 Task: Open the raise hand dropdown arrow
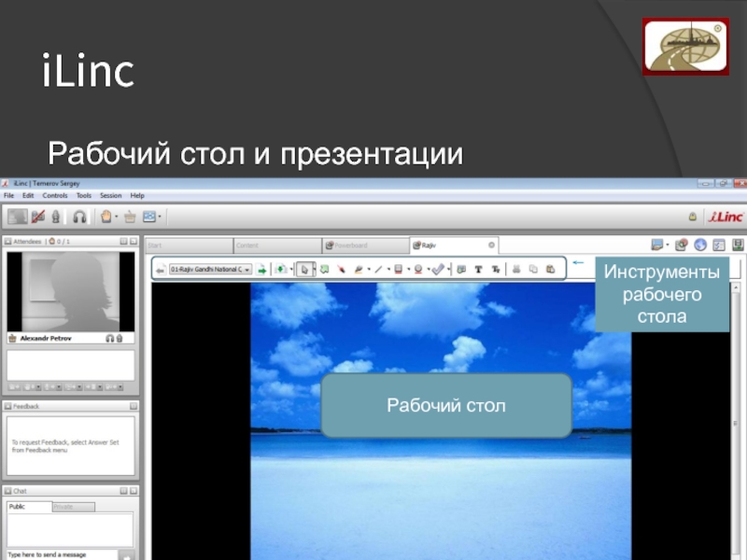pyautogui.click(x=116, y=217)
